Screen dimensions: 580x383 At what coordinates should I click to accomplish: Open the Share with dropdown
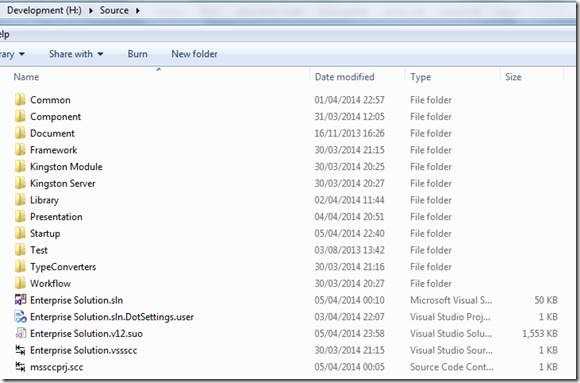[76, 54]
